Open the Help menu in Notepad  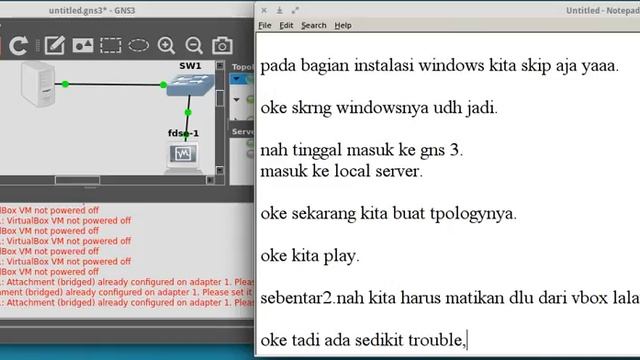point(343,25)
